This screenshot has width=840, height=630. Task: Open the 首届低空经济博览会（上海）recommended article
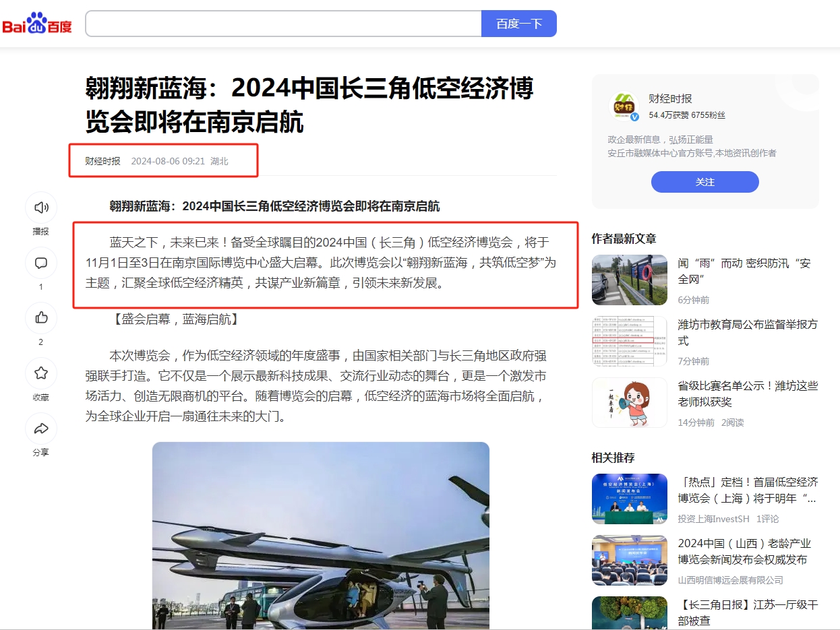[x=748, y=491]
